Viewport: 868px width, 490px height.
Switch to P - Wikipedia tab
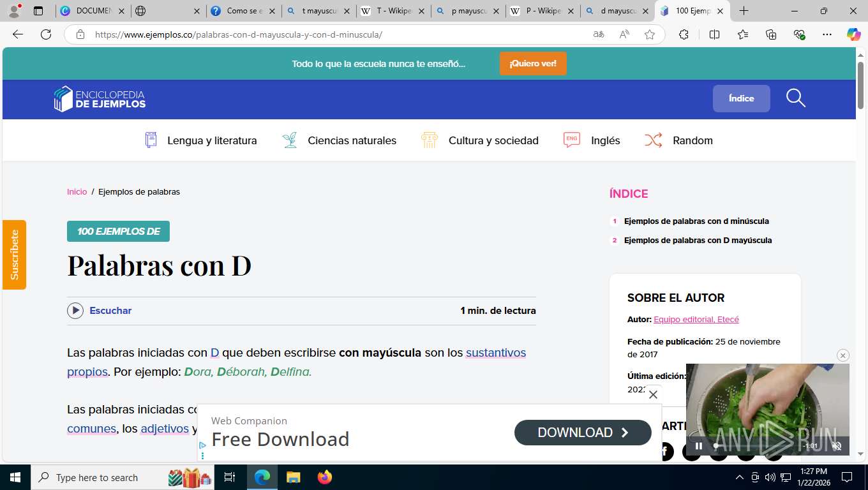coord(543,11)
